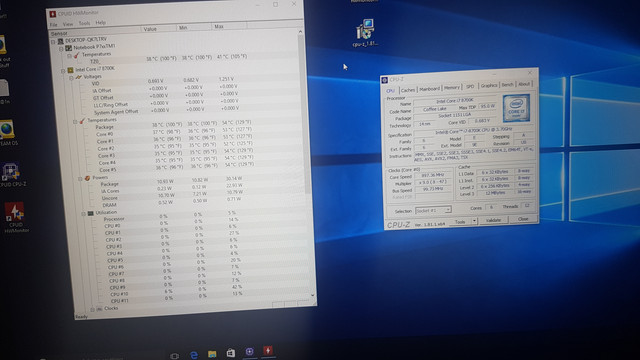Expand the Clocks group
The height and width of the screenshot is (360, 640).
[x=93, y=310]
